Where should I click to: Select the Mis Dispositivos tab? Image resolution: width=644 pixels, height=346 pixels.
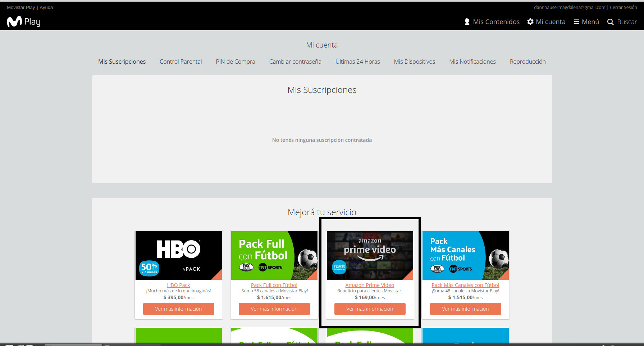click(414, 62)
